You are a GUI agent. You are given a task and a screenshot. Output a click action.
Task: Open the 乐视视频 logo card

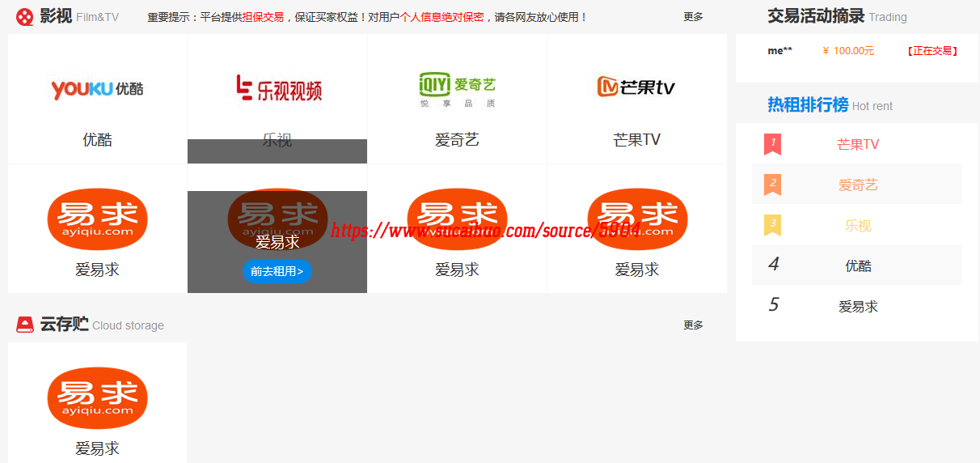coord(277,88)
